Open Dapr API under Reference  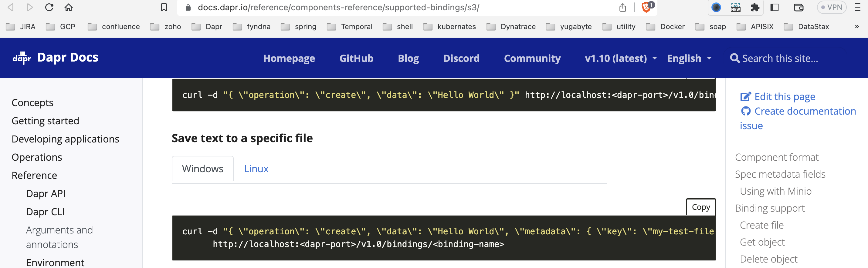point(46,194)
